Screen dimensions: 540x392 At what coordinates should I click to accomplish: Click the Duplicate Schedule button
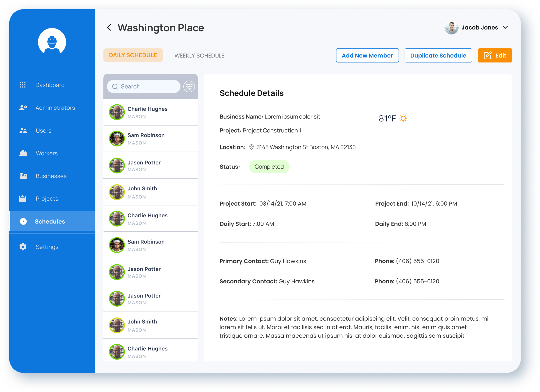(438, 55)
